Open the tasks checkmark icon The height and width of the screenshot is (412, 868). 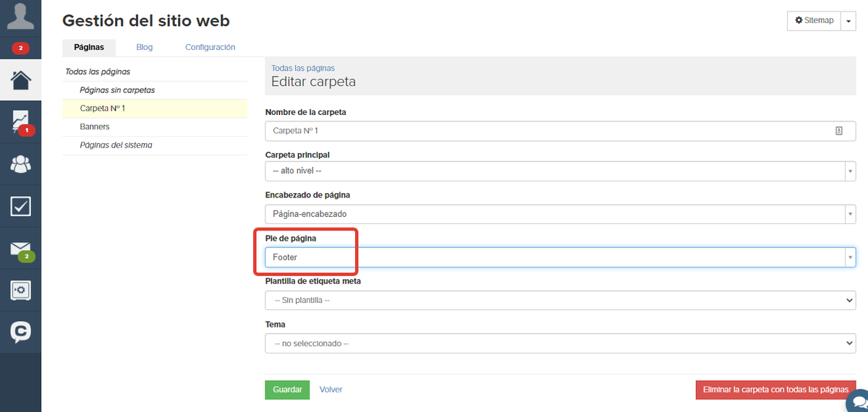tap(20, 207)
